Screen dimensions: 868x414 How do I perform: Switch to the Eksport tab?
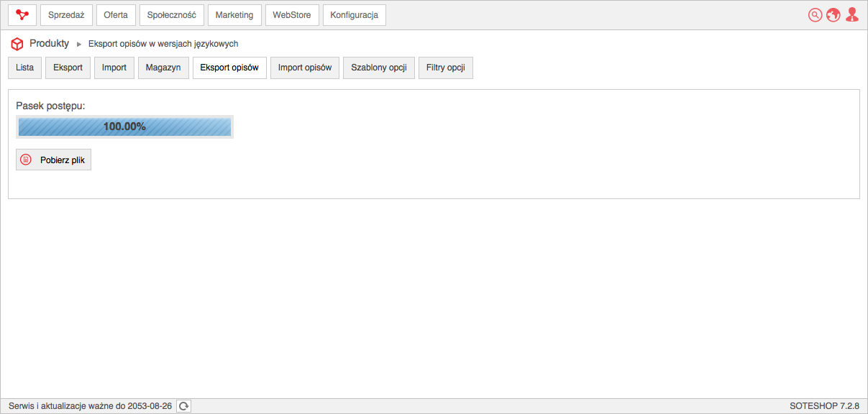[68, 68]
